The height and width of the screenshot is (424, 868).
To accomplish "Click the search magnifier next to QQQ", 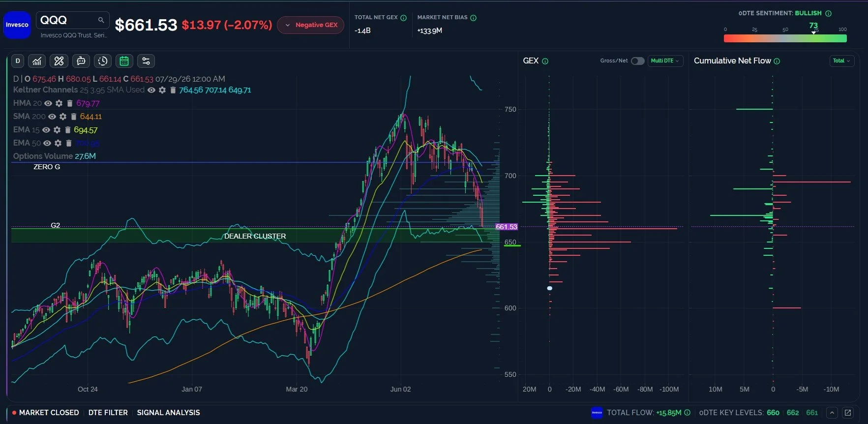I will 101,20.
